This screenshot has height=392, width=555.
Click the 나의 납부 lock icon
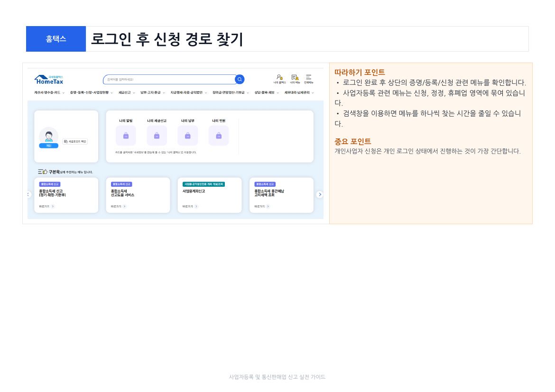[x=187, y=136]
